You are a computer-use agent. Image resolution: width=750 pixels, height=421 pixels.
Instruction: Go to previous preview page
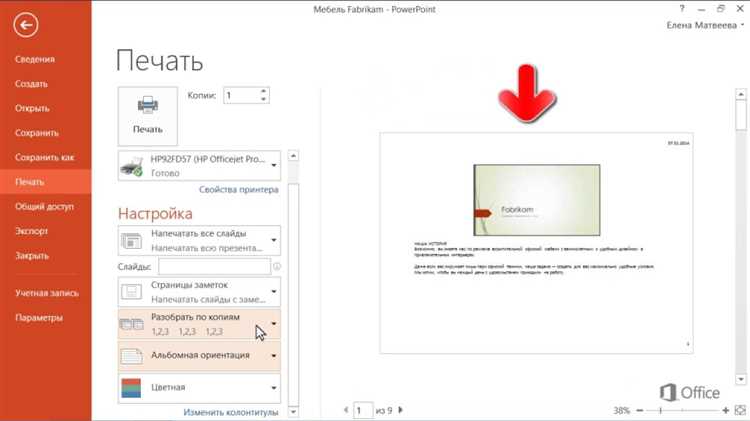pyautogui.click(x=346, y=410)
